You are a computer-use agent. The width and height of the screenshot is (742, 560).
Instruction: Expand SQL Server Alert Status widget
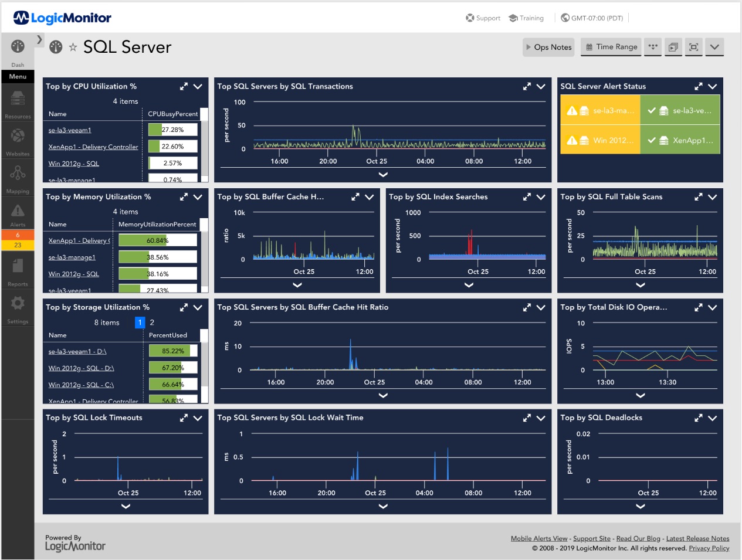click(698, 86)
